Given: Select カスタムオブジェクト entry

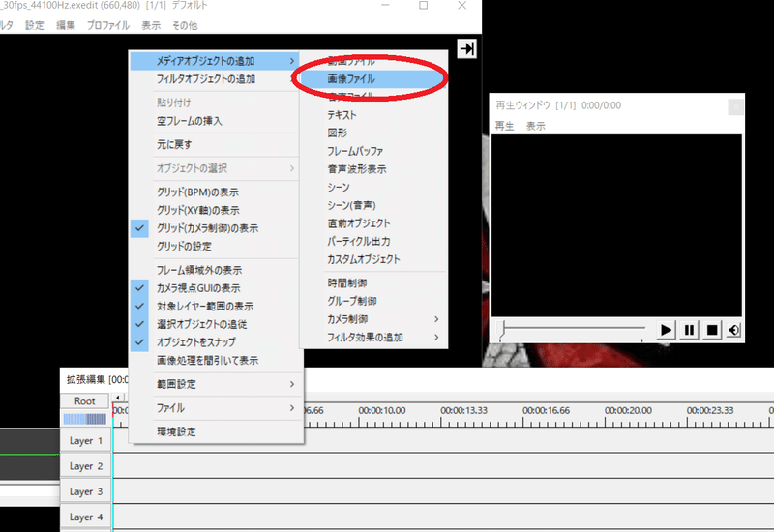Looking at the screenshot, I should 373,259.
